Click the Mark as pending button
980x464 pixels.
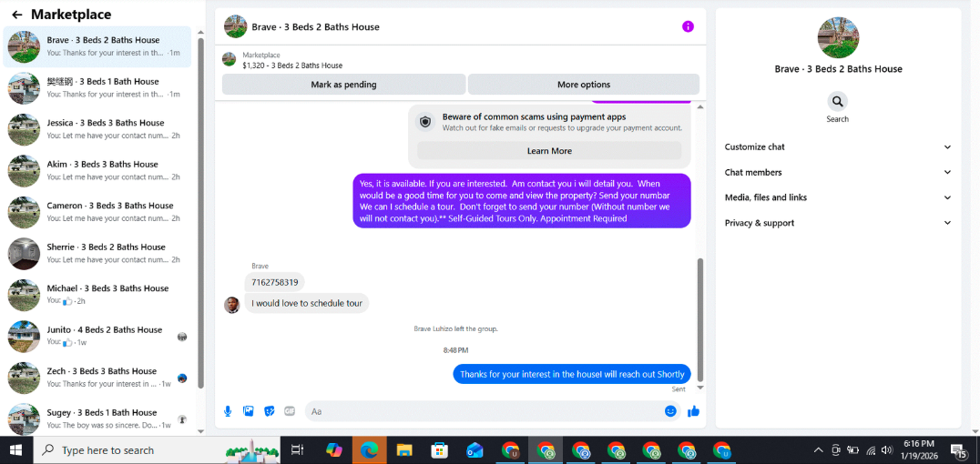[343, 85]
